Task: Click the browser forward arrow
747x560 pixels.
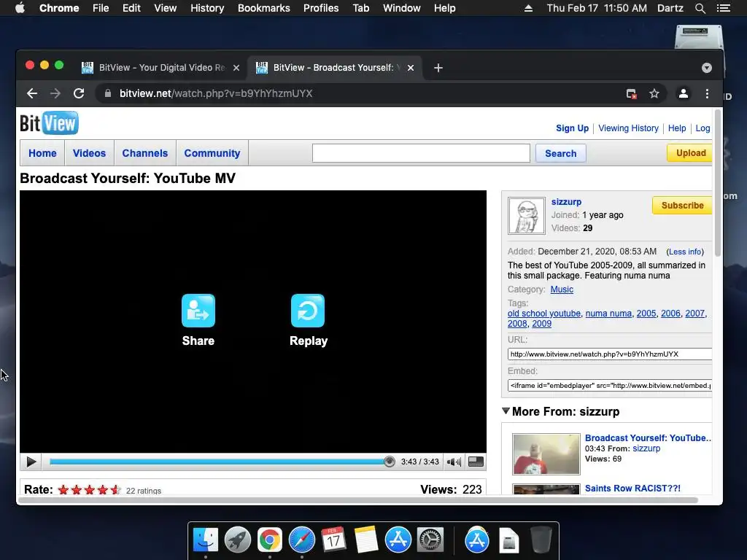Action: coord(55,93)
